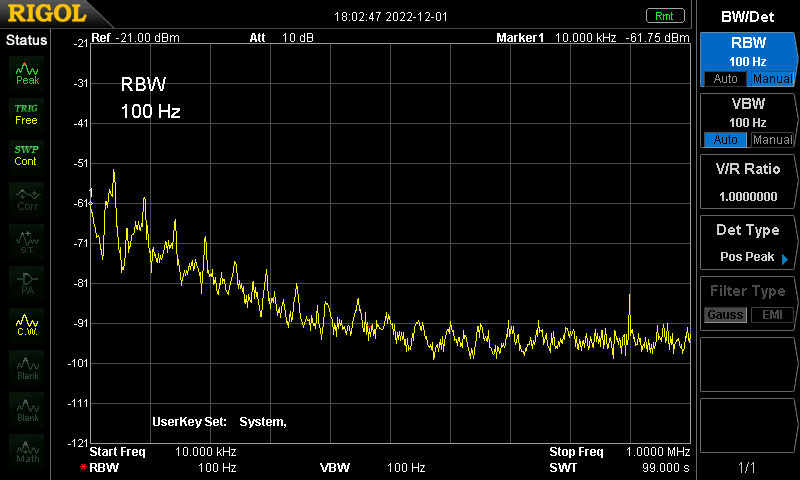Select the RBW 100 Hz softkey
Screen dimensions: 800x480
(x=747, y=60)
